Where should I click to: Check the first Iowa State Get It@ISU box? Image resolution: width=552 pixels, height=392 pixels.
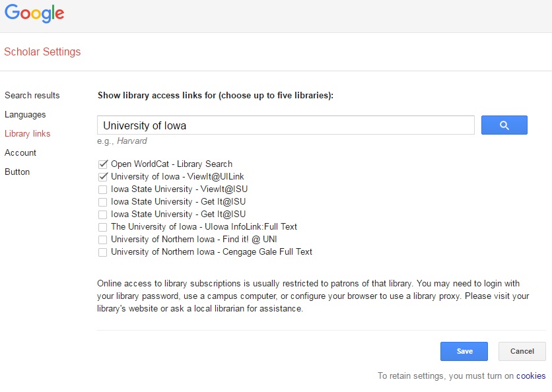[102, 202]
